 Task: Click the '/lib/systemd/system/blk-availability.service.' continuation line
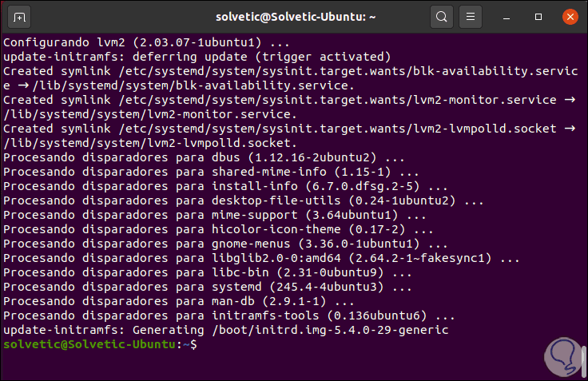click(x=179, y=85)
